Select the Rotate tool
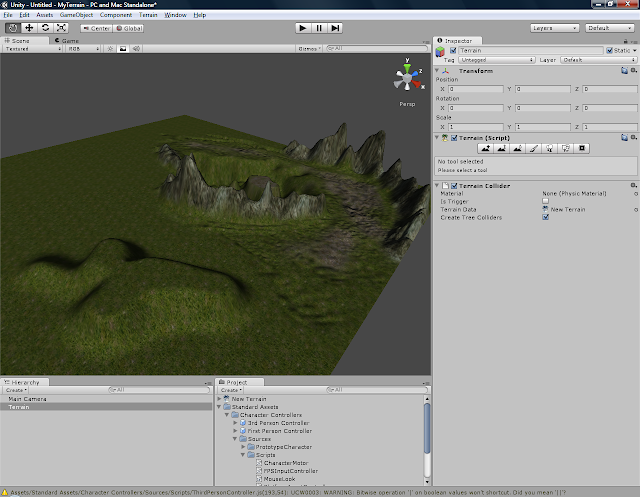 45,28
